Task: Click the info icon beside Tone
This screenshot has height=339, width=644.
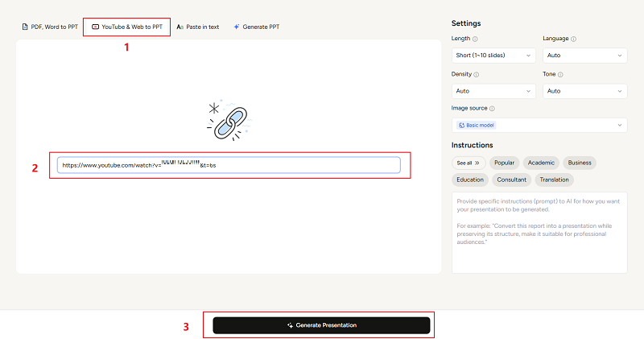Action: click(560, 75)
